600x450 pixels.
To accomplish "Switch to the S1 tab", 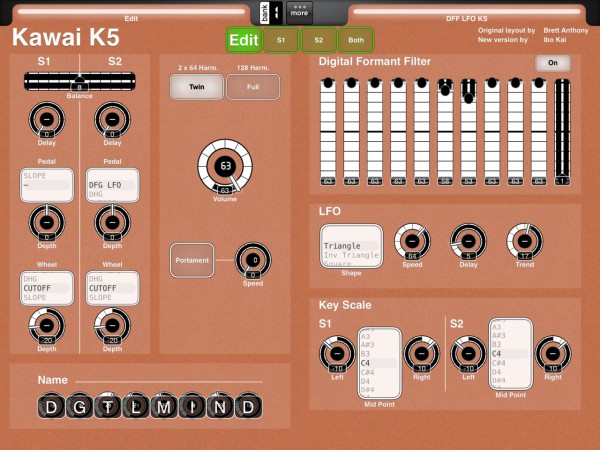I will pos(281,40).
